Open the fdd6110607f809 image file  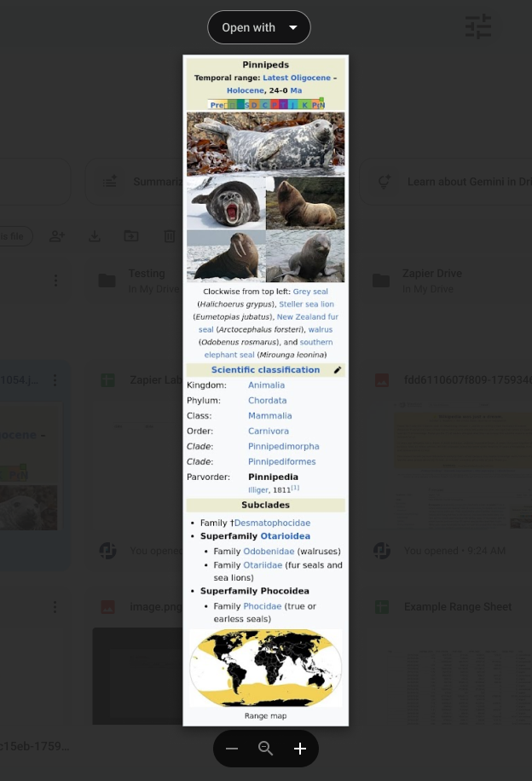(467, 380)
